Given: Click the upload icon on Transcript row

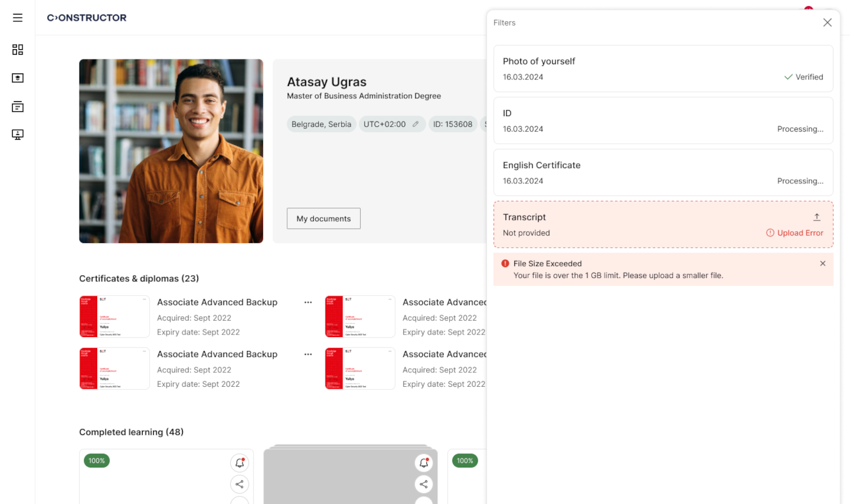Looking at the screenshot, I should [x=817, y=217].
